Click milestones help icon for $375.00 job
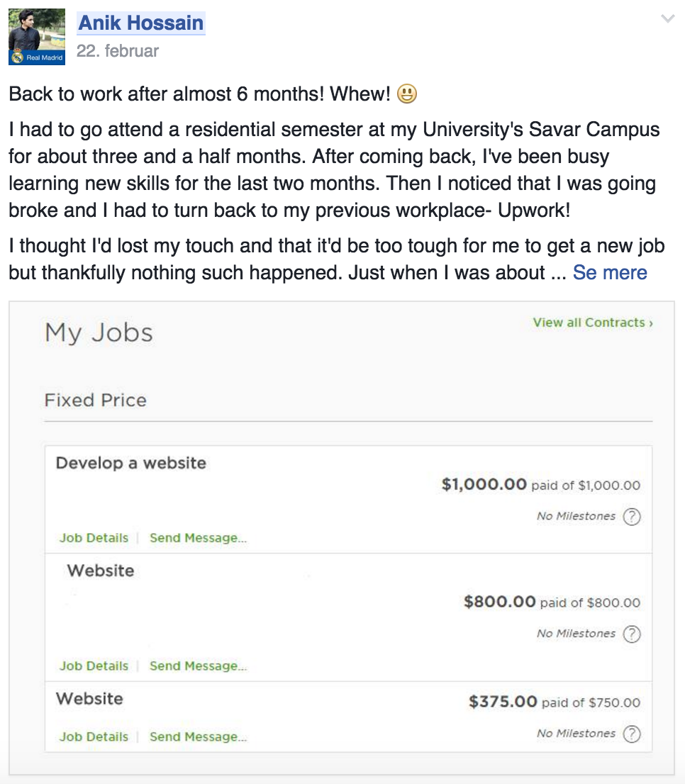685x784 pixels. [x=631, y=734]
